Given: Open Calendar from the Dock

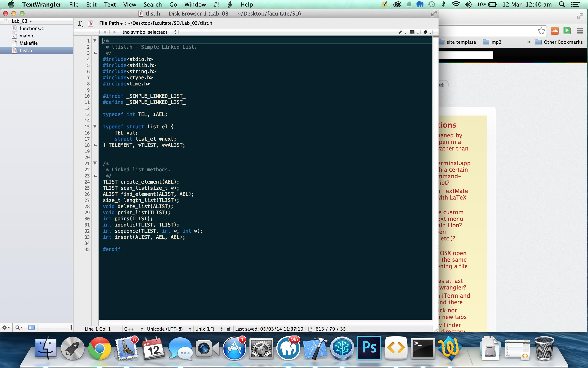Looking at the screenshot, I should (x=153, y=349).
